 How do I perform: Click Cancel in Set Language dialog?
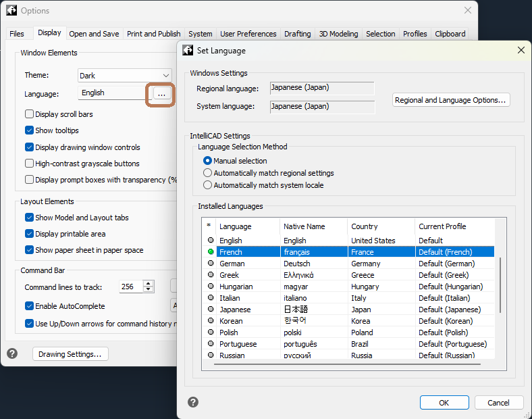[498, 402]
